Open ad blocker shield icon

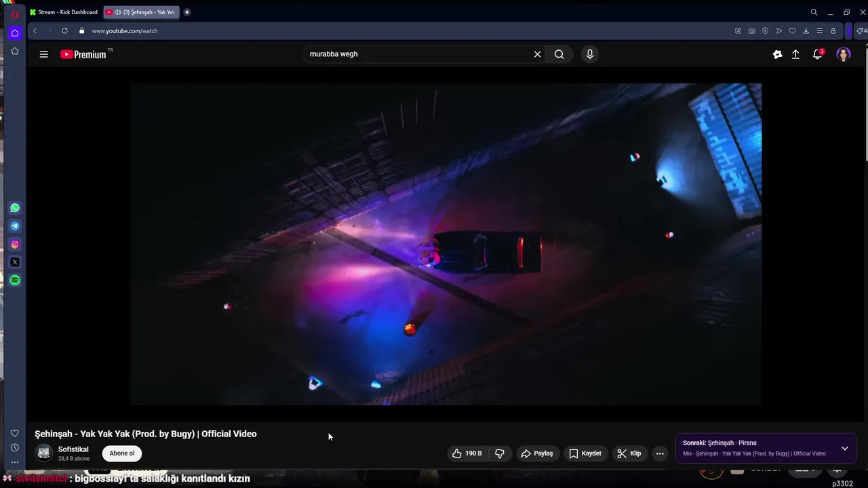(766, 30)
